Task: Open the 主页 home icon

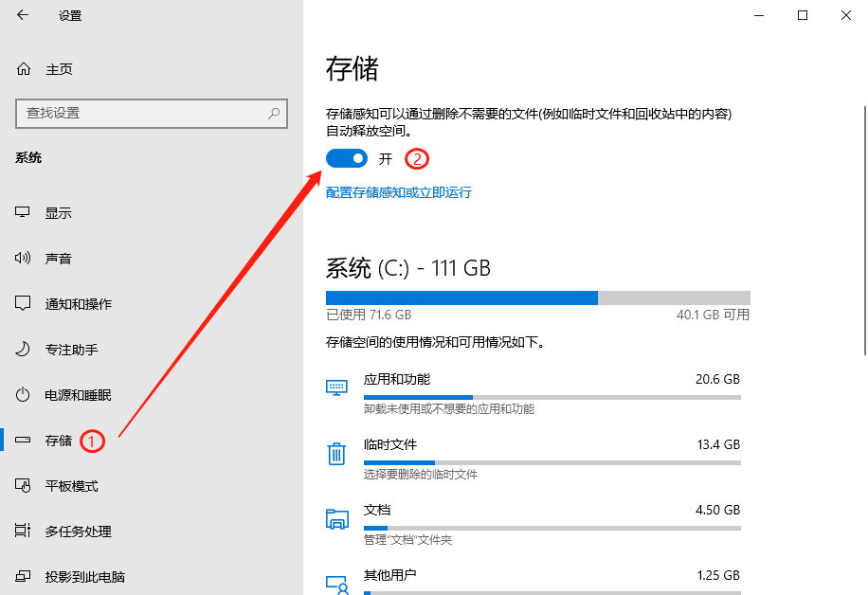Action: (x=24, y=68)
